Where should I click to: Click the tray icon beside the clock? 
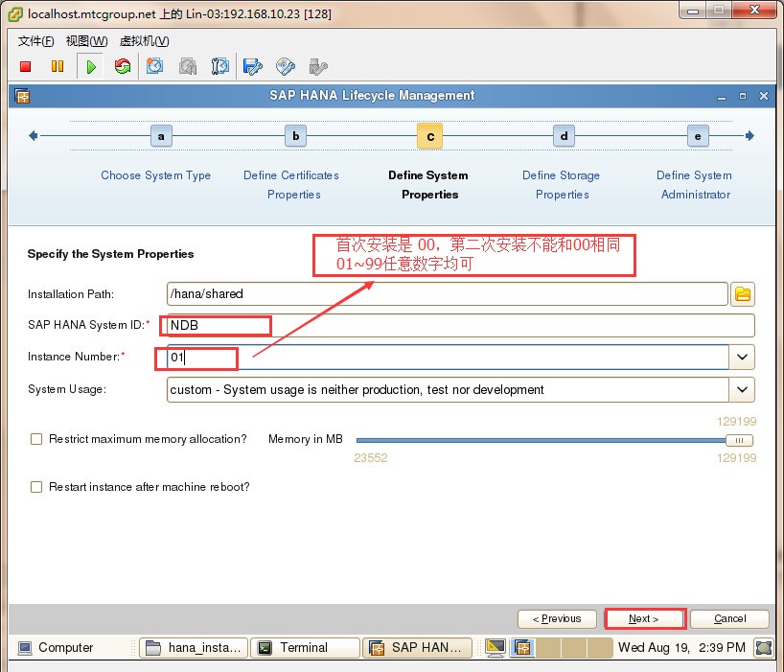pos(764,647)
